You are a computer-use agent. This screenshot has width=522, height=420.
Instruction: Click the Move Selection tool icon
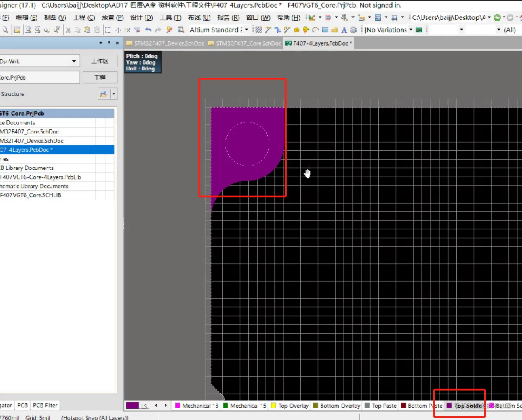pyautogui.click(x=118, y=30)
